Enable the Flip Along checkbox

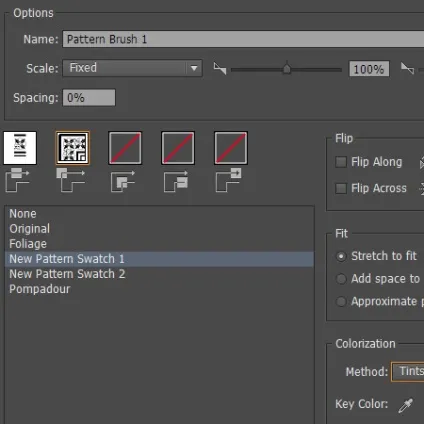[341, 162]
